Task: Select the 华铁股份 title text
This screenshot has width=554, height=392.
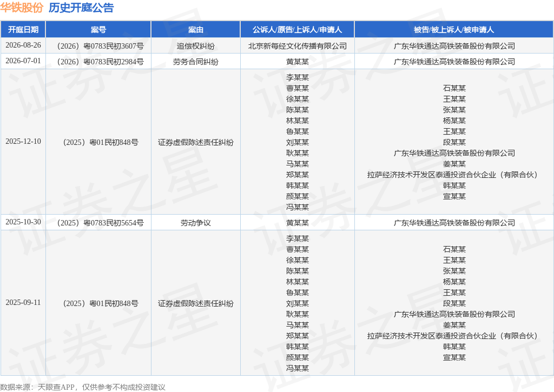Action: [22, 8]
